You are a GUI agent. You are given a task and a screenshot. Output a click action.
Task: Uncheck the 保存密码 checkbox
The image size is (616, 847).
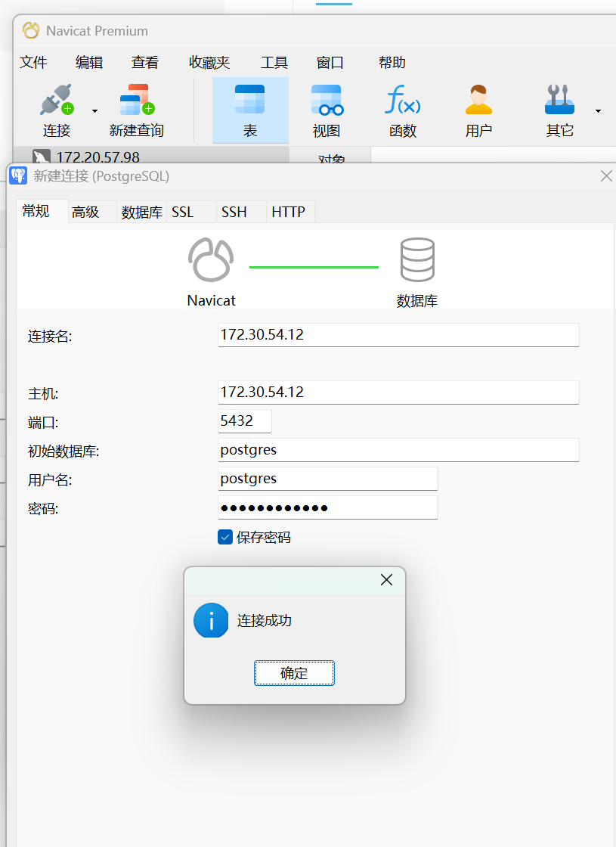coord(225,537)
